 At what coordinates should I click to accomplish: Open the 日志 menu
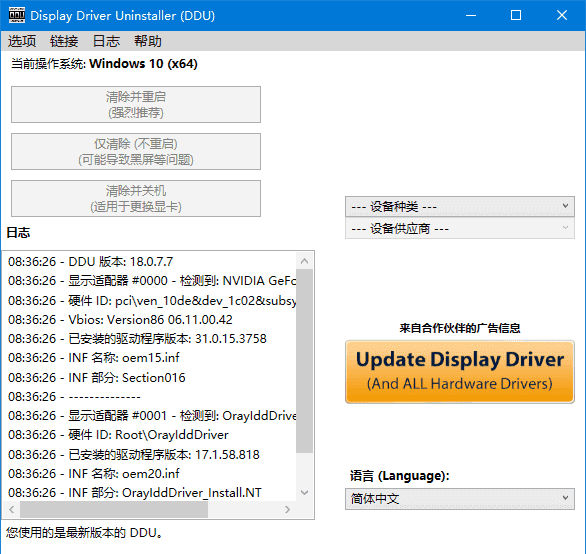(106, 41)
